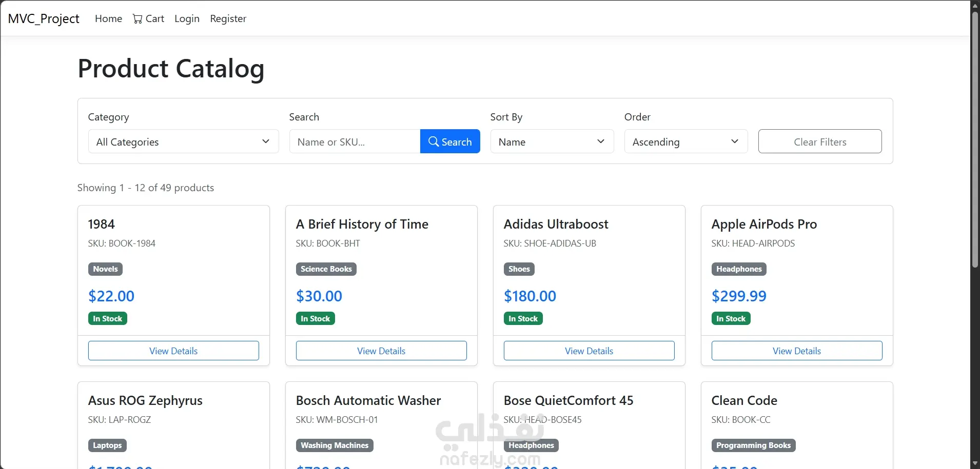Click the $22.00 price
The width and height of the screenshot is (980, 469).
(111, 296)
